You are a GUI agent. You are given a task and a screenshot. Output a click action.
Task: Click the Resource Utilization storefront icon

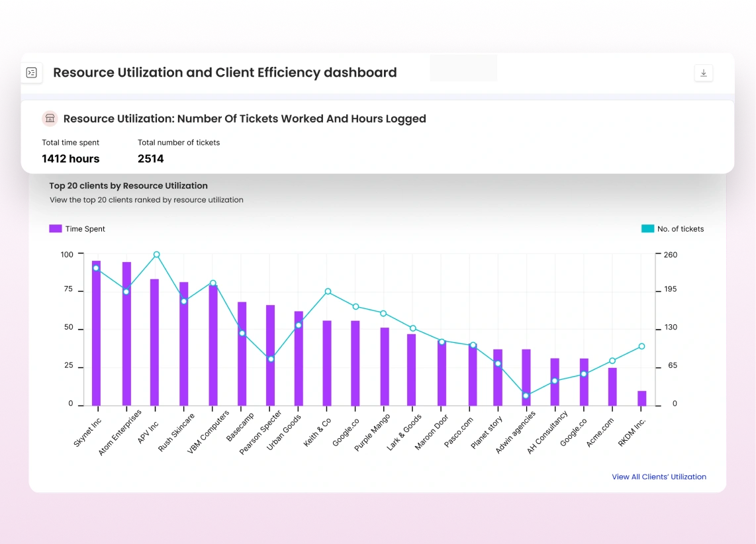(50, 118)
